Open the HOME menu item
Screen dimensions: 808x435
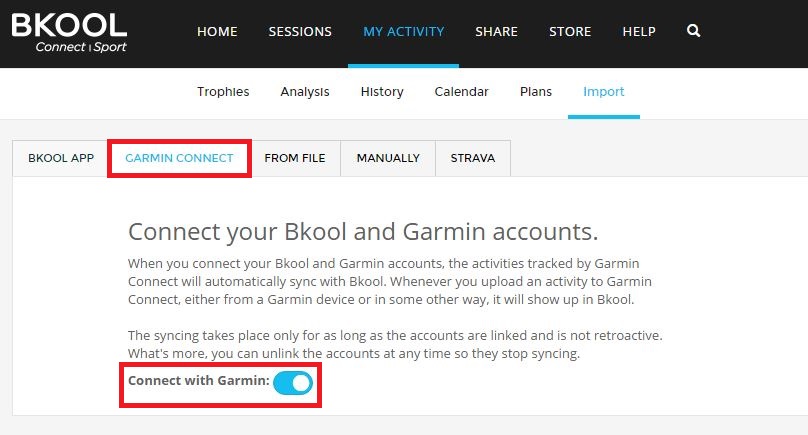coord(217,31)
